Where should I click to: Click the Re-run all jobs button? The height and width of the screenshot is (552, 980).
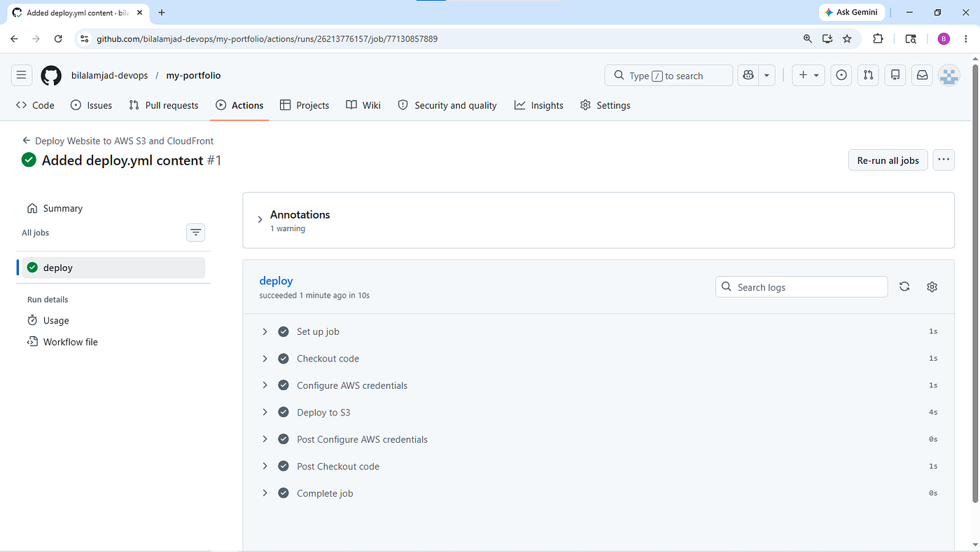click(x=888, y=160)
